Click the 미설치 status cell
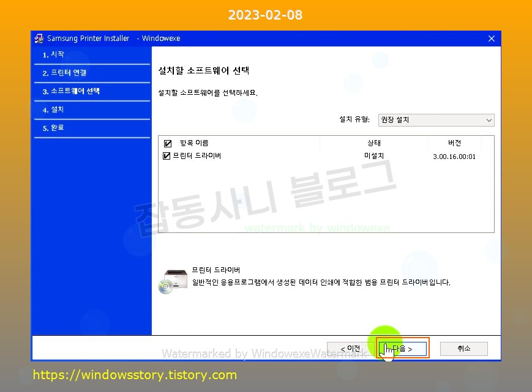Viewport: 532px width, 392px height. [374, 156]
